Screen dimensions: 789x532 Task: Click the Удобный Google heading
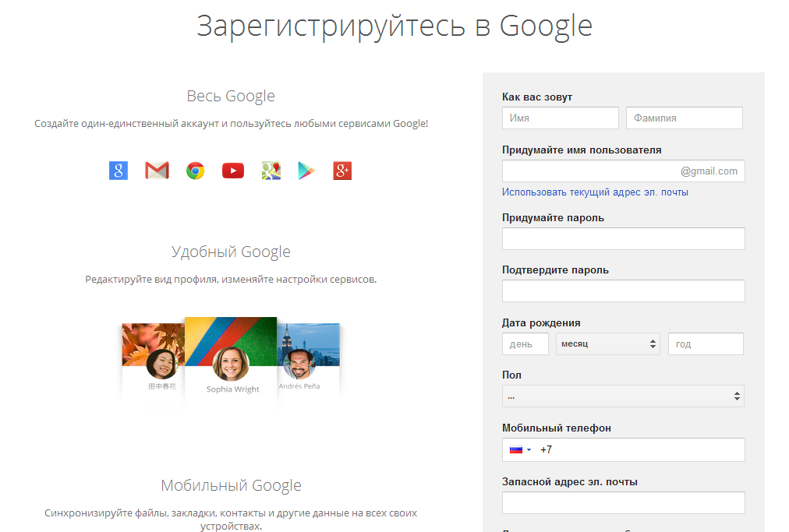coord(231,252)
